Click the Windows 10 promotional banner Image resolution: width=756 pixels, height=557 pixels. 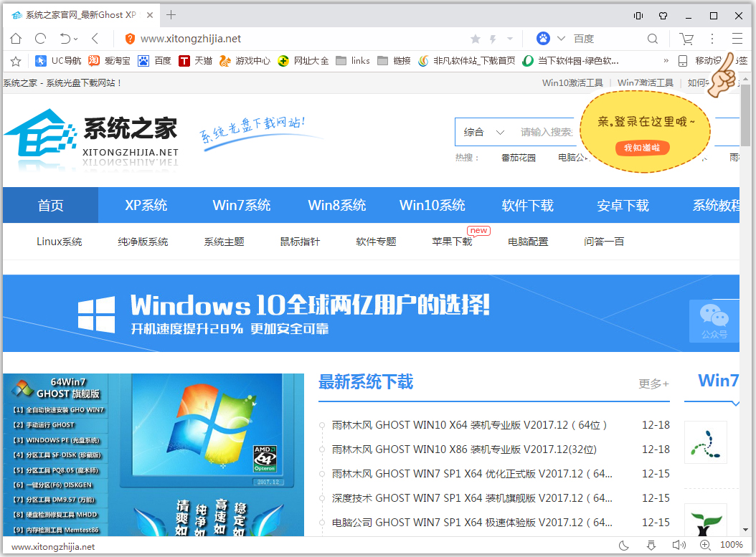point(372,313)
